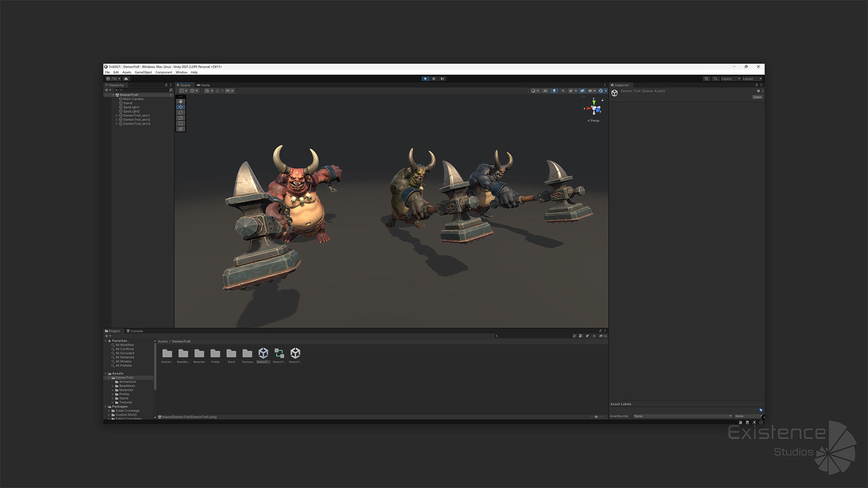Open the Inspector panel three-dot menu
The width and height of the screenshot is (868, 488).
761,85
